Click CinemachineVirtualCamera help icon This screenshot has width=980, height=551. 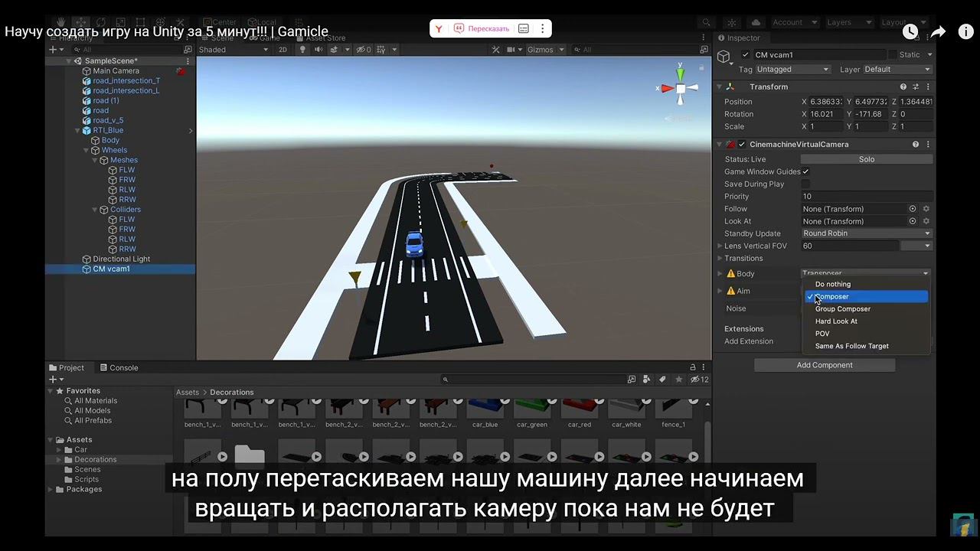point(916,144)
